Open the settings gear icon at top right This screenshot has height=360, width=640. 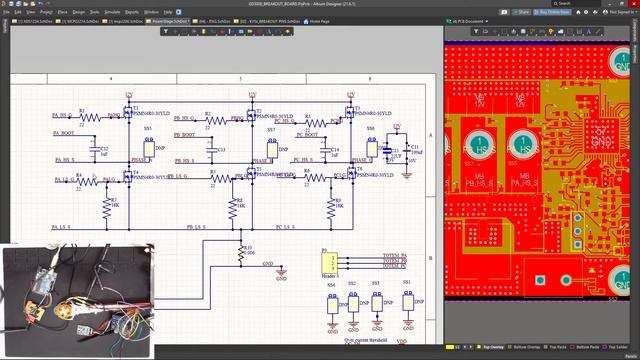[x=586, y=12]
